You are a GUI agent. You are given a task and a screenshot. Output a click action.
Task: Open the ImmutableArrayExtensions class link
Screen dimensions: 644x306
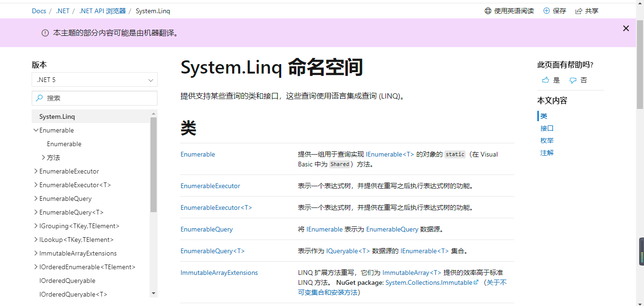(219, 273)
